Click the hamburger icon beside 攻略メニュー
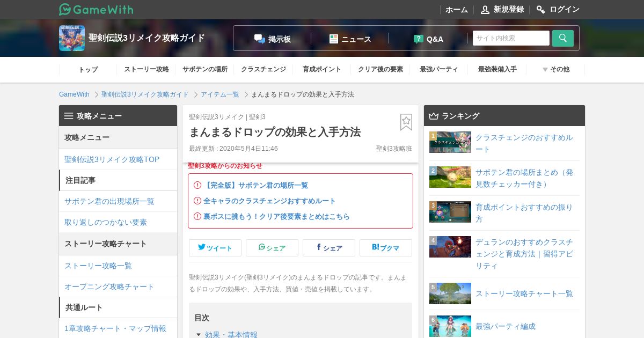This screenshot has height=338, width=644. [69, 116]
